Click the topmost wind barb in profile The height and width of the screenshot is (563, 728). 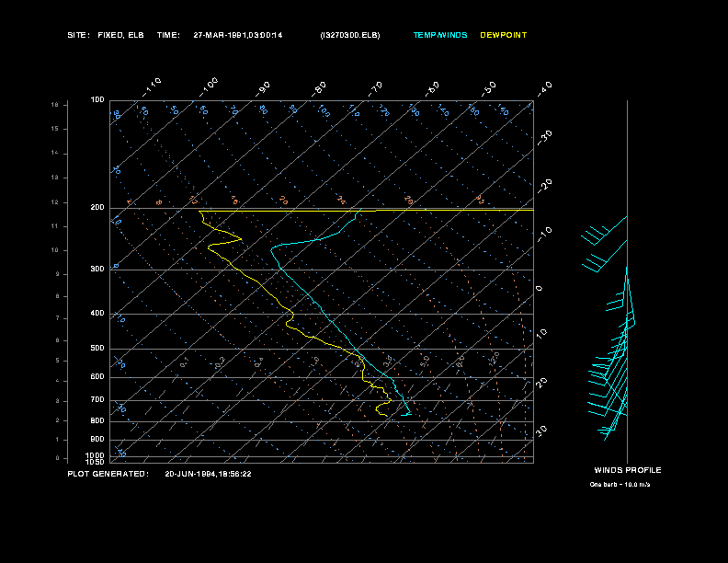point(604,230)
